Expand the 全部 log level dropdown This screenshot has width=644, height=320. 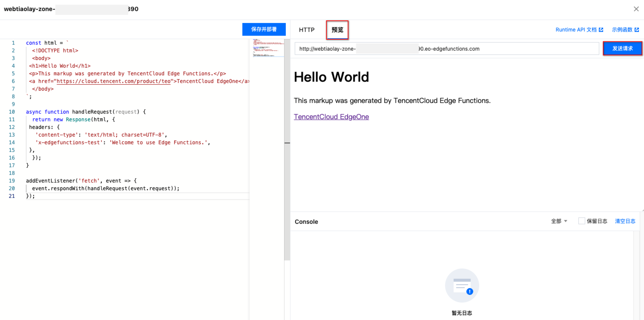[x=559, y=221]
